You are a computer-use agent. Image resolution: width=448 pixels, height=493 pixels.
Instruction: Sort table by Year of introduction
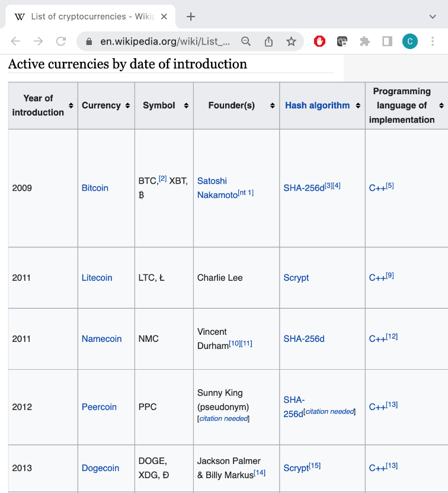71,105
